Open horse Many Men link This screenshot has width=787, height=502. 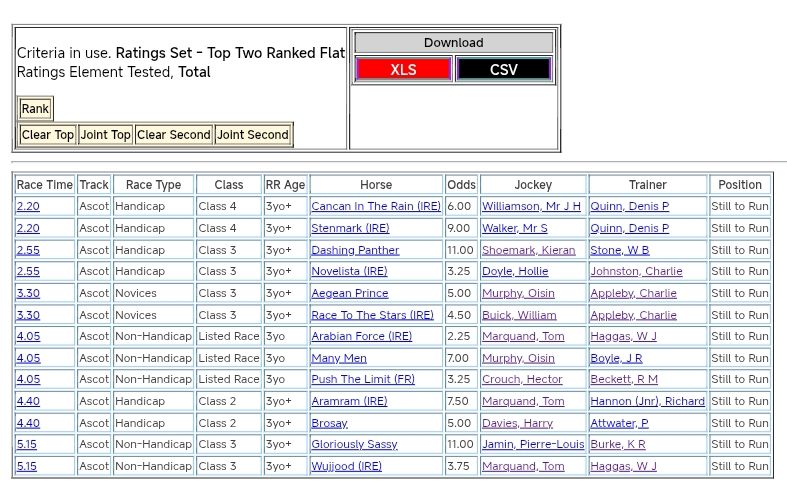tap(339, 358)
